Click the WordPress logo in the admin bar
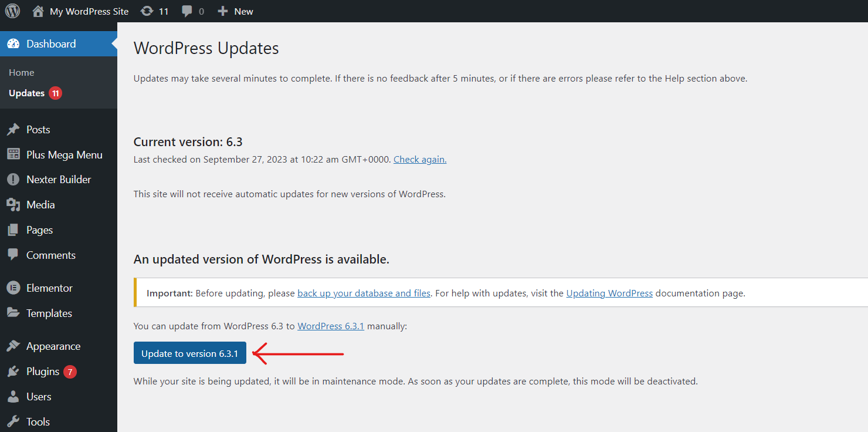Viewport: 868px width, 432px height. [x=12, y=11]
